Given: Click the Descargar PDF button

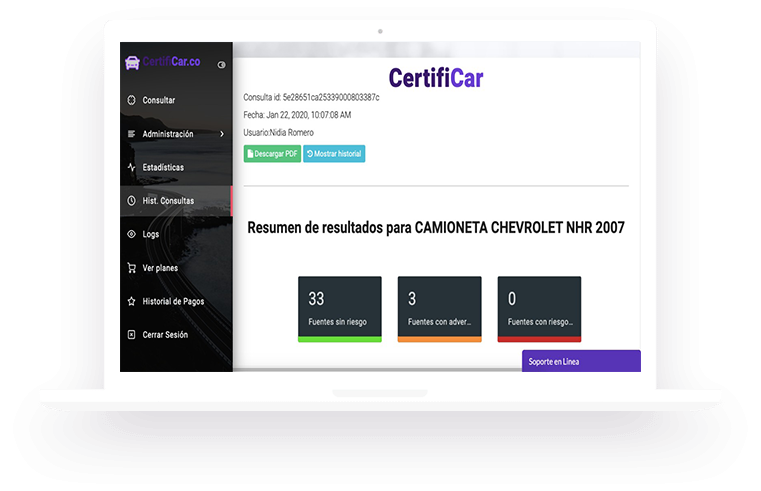Looking at the screenshot, I should tap(272, 154).
